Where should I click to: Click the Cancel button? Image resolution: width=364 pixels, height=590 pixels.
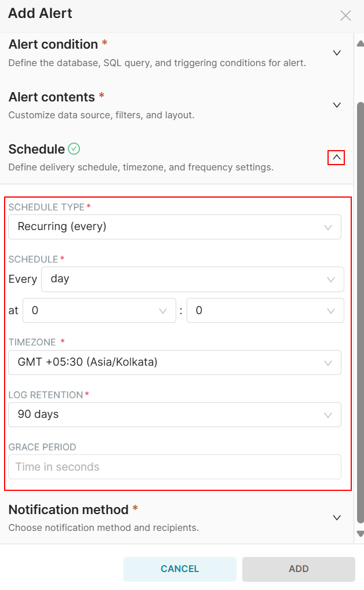coord(180,569)
